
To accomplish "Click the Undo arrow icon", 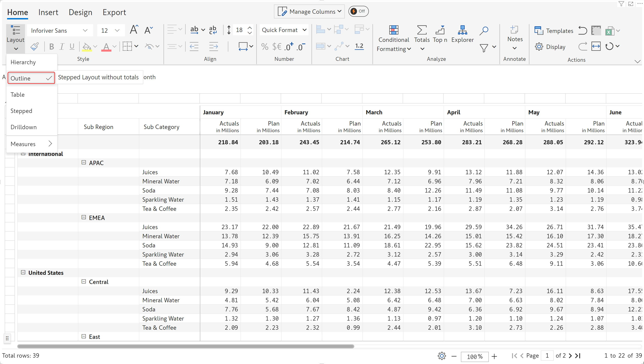I will (x=583, y=30).
